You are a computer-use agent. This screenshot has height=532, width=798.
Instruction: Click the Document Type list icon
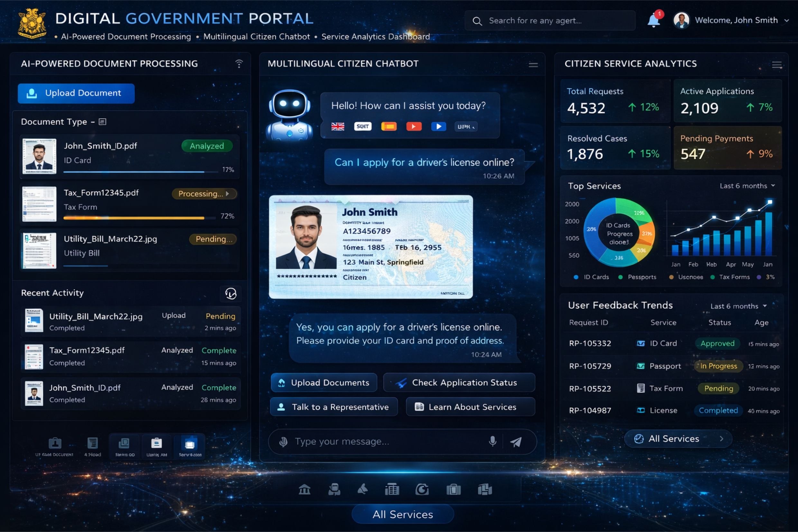pos(103,122)
